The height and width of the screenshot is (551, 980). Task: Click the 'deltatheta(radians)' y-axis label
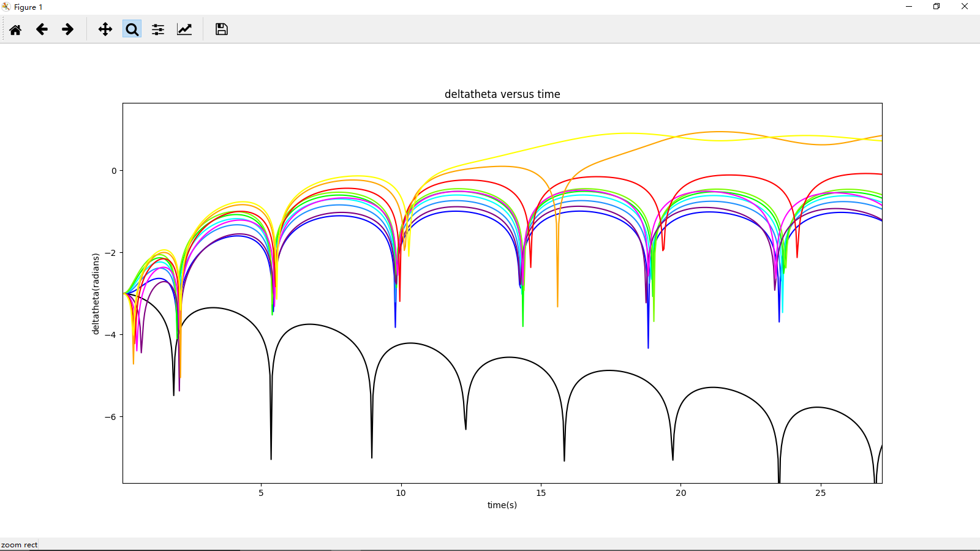point(96,294)
